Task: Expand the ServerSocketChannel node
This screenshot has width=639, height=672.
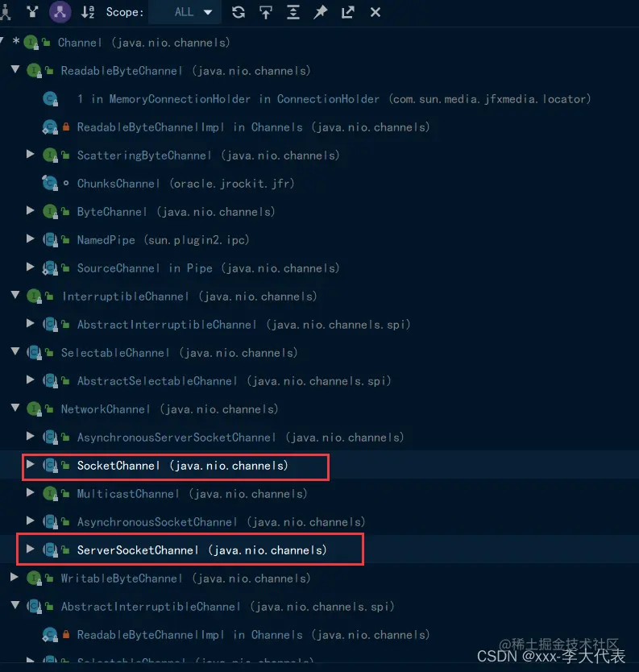Action: pyautogui.click(x=30, y=549)
